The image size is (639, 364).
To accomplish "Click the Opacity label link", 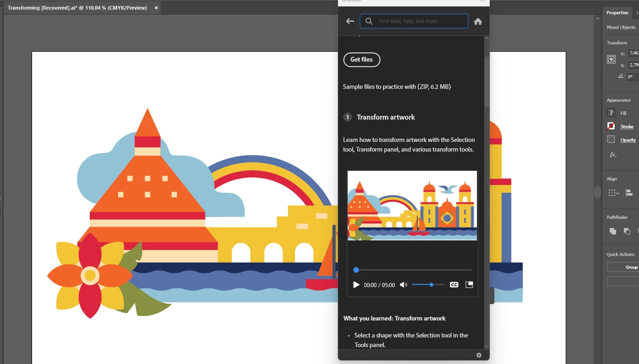I will (x=628, y=140).
